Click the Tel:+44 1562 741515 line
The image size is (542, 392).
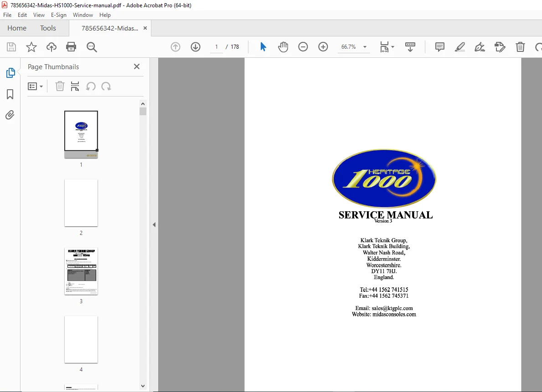[x=384, y=290]
